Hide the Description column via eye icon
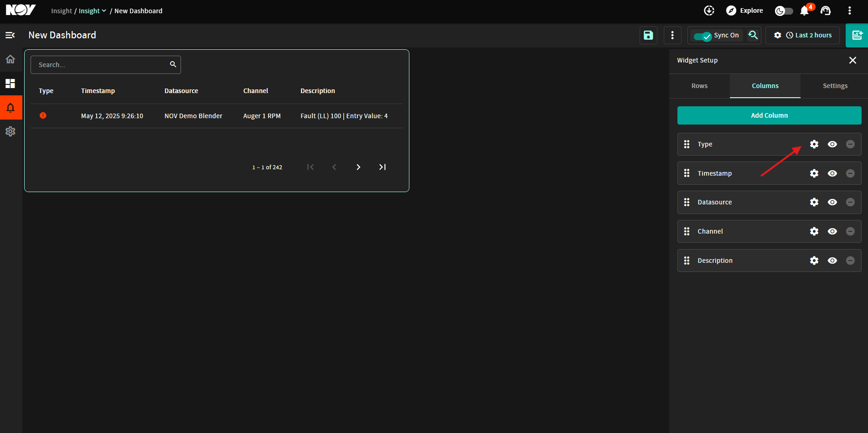Image resolution: width=868 pixels, height=433 pixels. point(832,261)
